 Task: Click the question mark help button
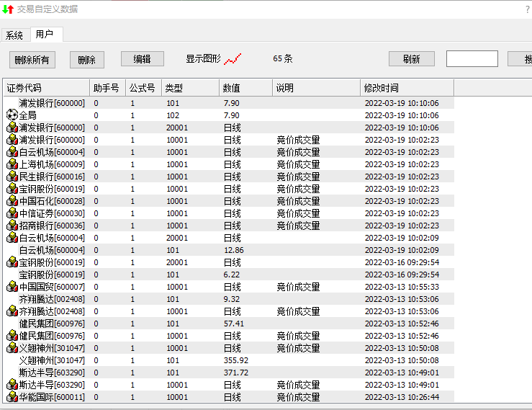click(x=528, y=9)
